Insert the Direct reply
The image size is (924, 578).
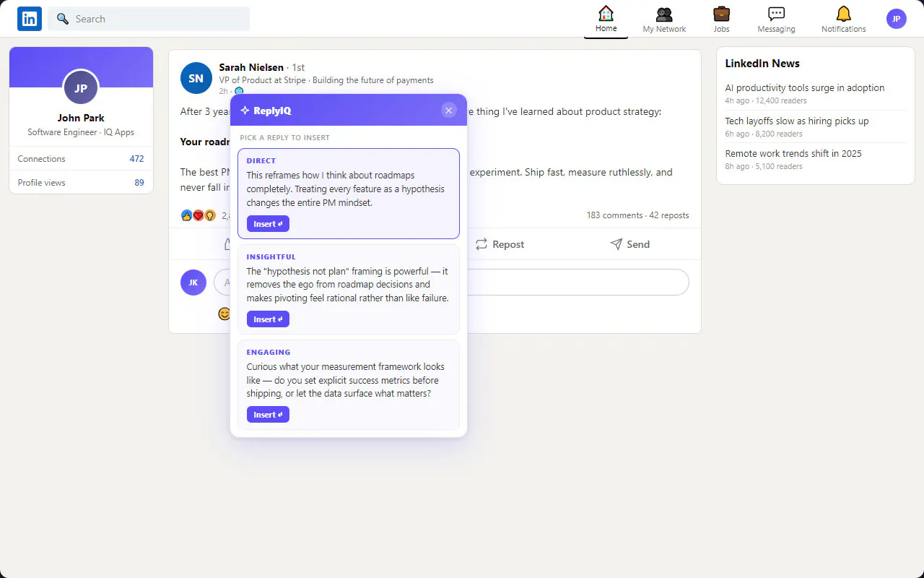click(x=268, y=224)
